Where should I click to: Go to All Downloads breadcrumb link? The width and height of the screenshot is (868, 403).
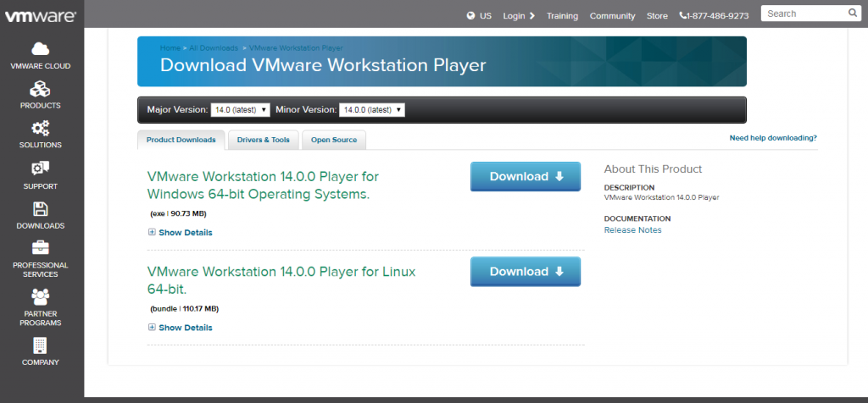tap(214, 48)
